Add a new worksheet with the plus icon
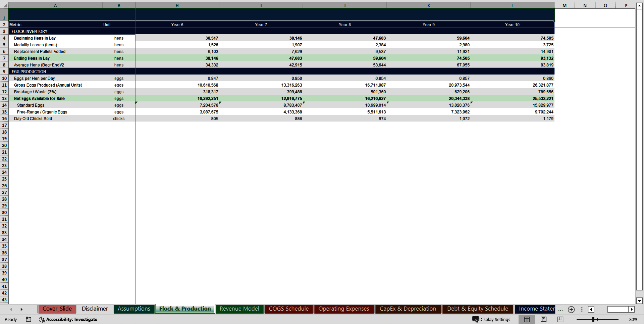644x324 pixels. pos(571,310)
